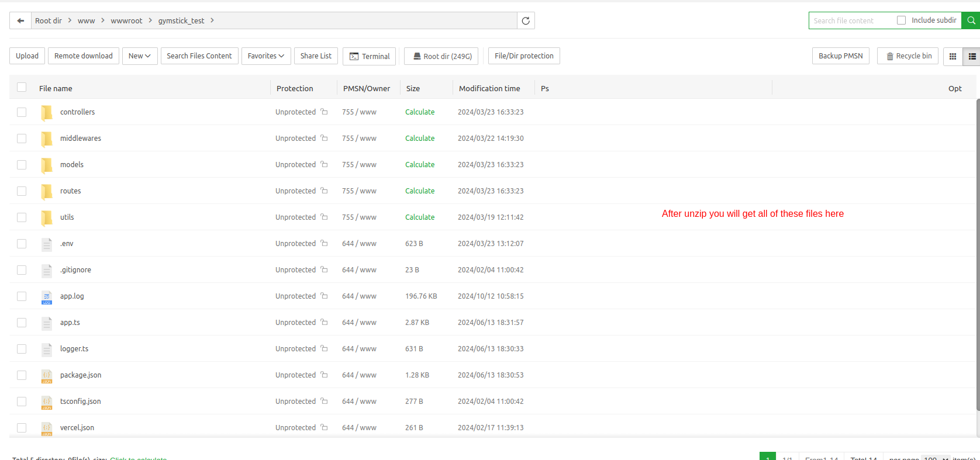Viewport: 980px width, 460px height.
Task: Navigate to wwwroot in breadcrumb path
Action: pyautogui.click(x=126, y=20)
